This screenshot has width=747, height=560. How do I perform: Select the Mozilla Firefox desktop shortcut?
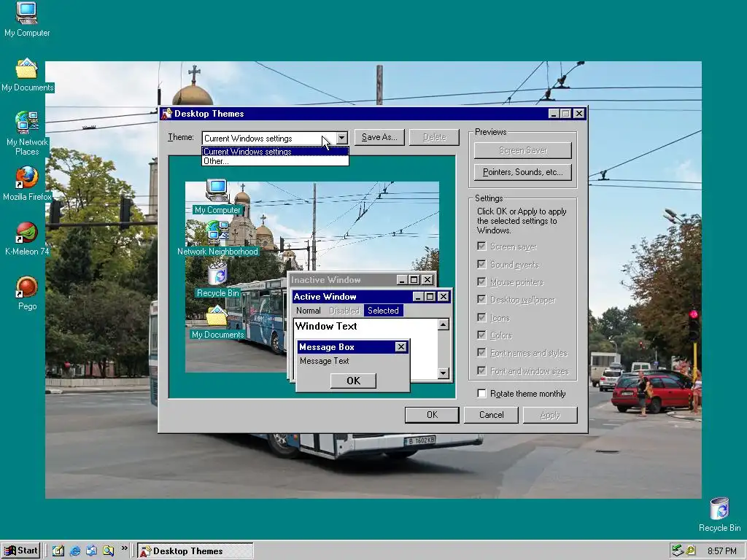(x=27, y=183)
